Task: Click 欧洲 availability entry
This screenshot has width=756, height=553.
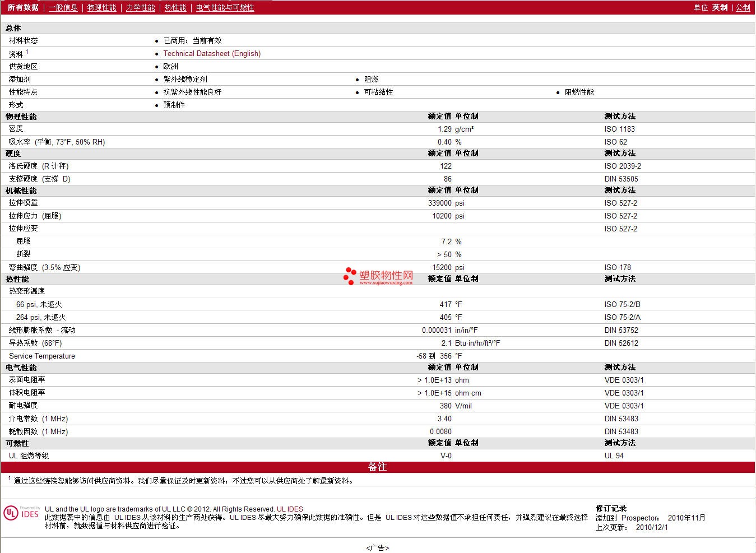Action: point(170,66)
